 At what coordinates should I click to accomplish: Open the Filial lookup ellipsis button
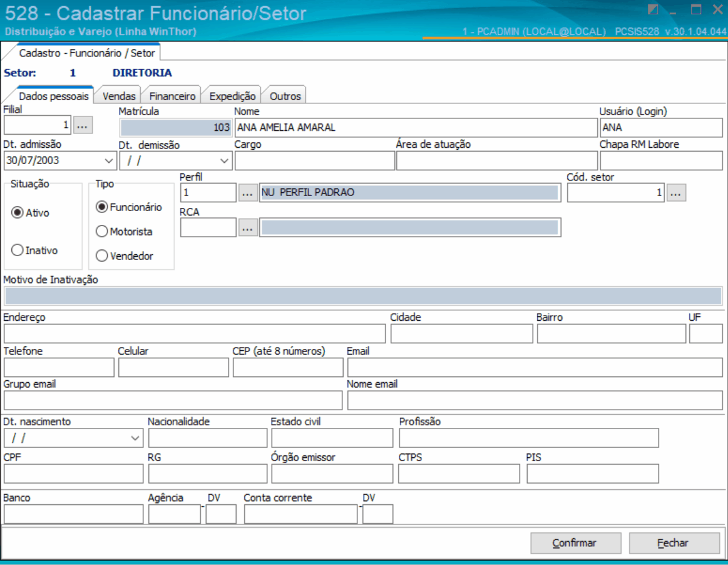[x=83, y=125]
